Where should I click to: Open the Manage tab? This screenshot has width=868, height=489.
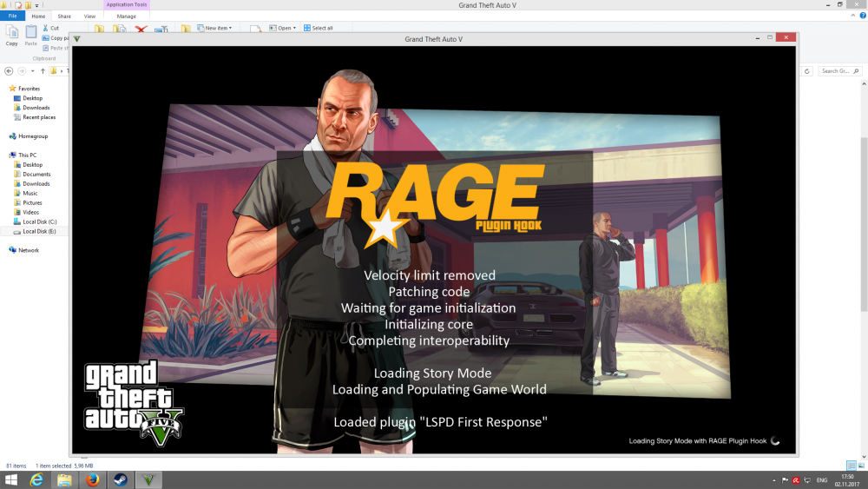(126, 16)
